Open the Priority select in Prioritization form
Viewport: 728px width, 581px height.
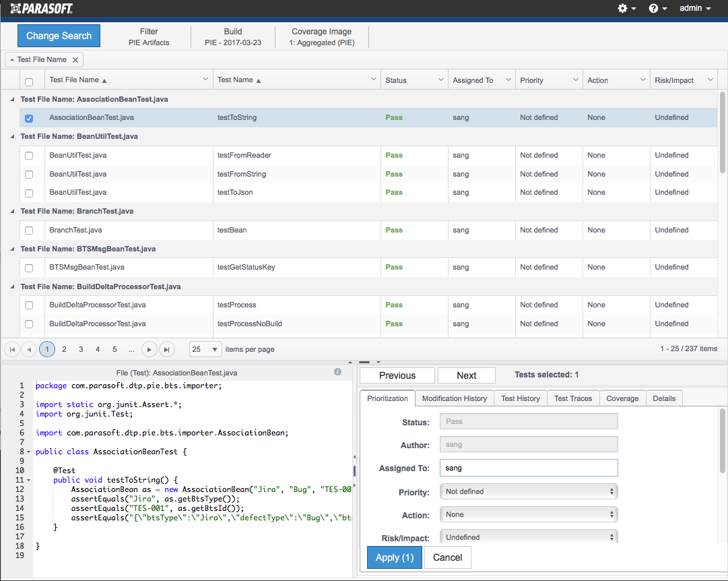[x=529, y=492]
